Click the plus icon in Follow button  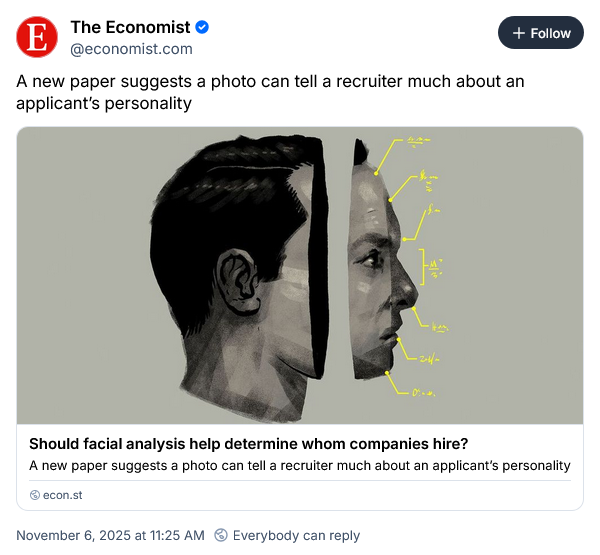[x=518, y=33]
